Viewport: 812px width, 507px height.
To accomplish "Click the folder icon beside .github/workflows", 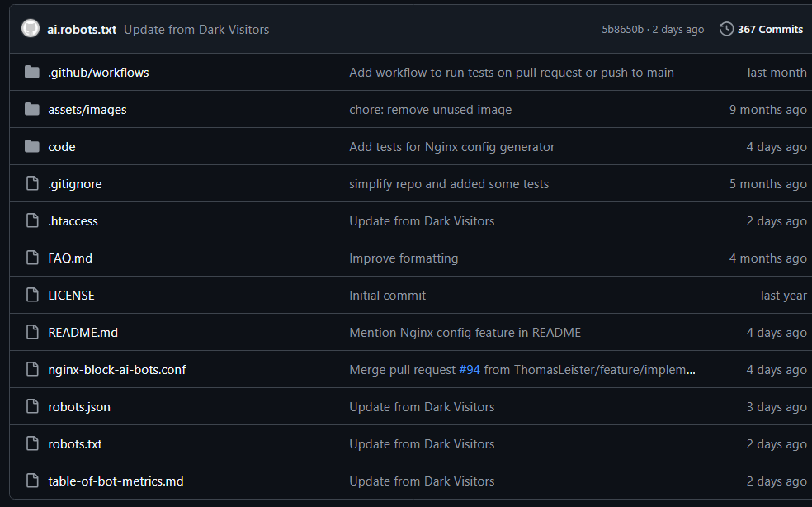I will 32,73.
